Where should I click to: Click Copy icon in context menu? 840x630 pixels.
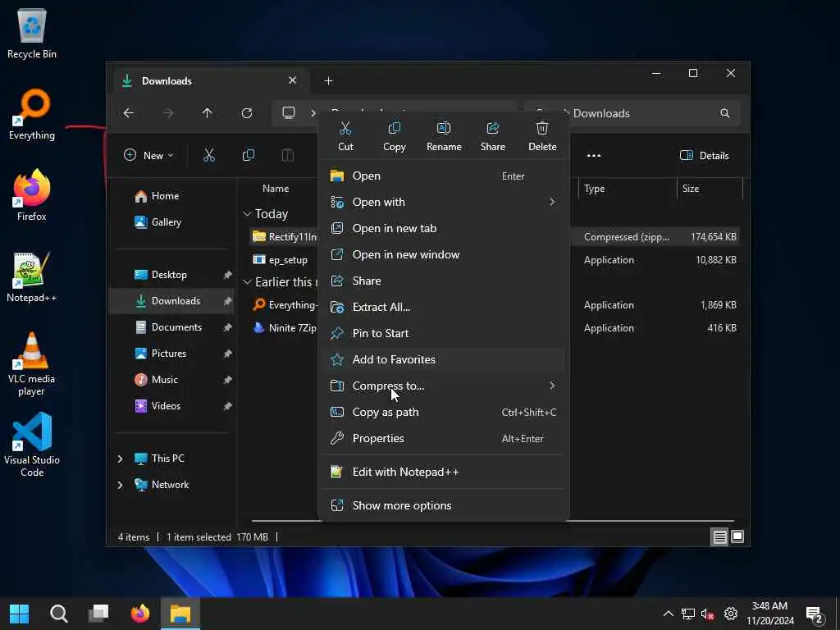(395, 136)
